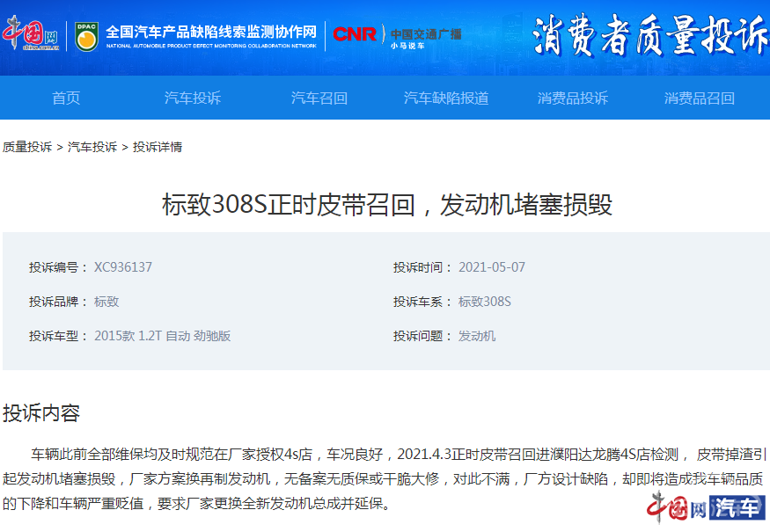The width and height of the screenshot is (770, 532).
Task: Open the 首页 navigation tab
Action: (x=66, y=98)
